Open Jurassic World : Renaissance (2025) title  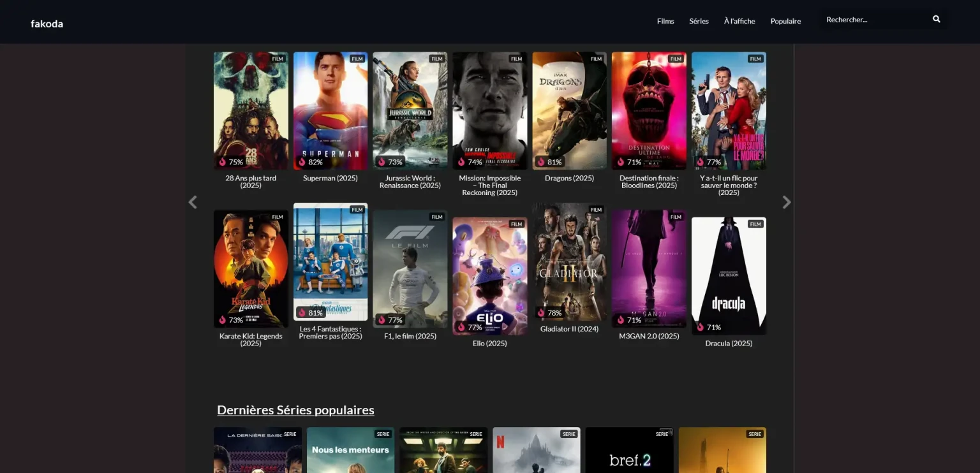click(410, 182)
